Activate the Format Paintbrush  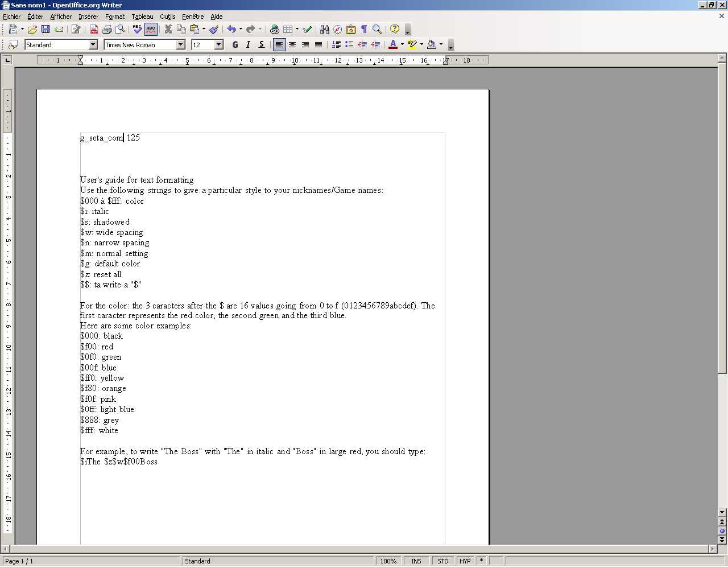pyautogui.click(x=214, y=29)
